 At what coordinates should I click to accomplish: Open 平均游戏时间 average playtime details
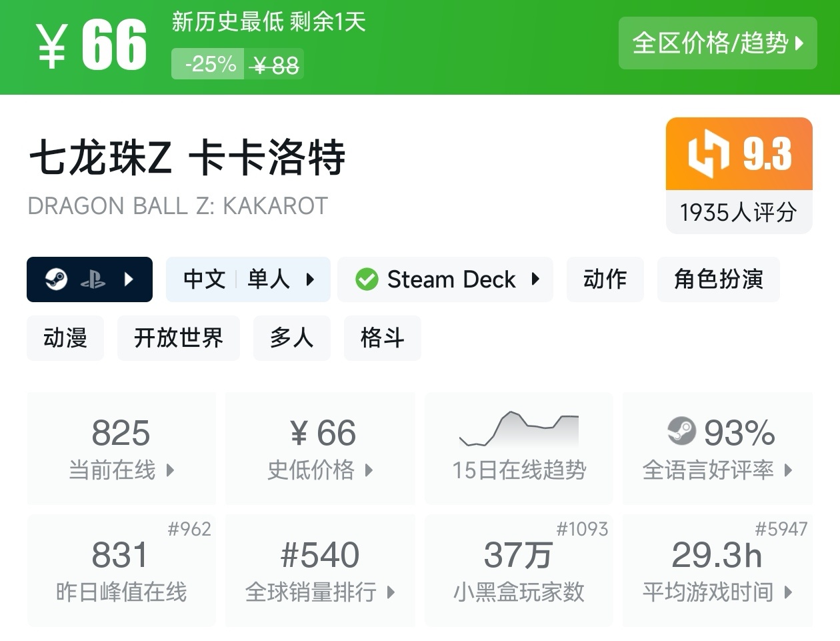click(x=717, y=570)
